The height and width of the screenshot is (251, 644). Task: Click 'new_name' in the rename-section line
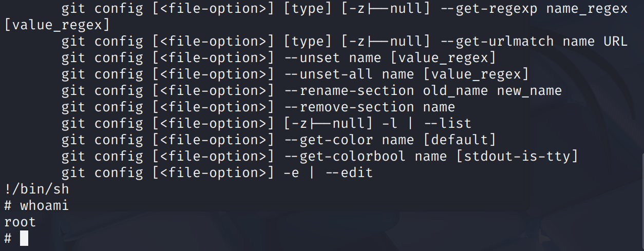point(529,91)
